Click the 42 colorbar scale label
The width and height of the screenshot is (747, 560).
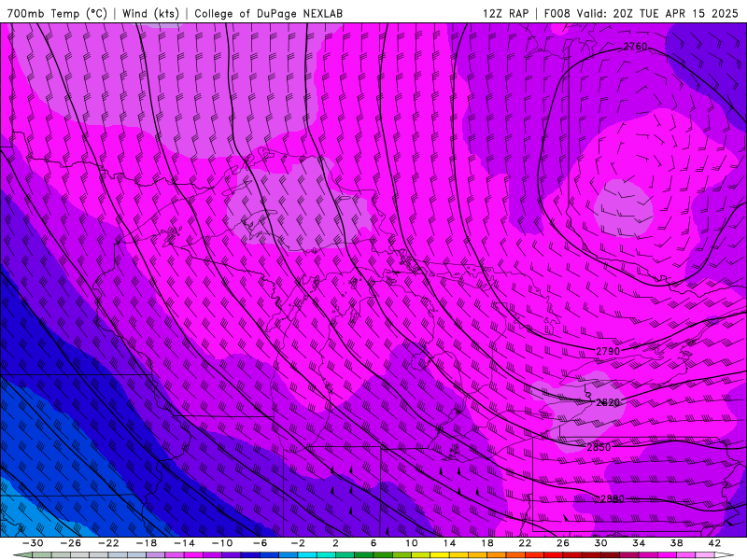click(714, 543)
